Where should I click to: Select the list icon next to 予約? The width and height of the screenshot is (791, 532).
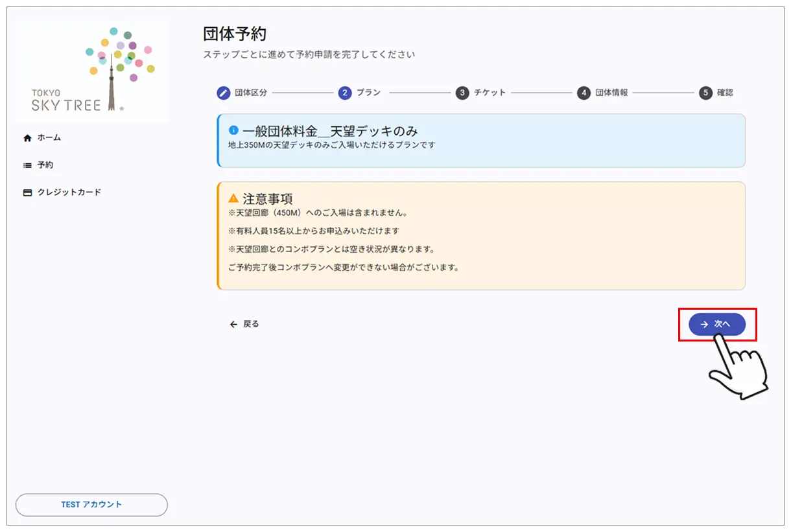point(27,165)
